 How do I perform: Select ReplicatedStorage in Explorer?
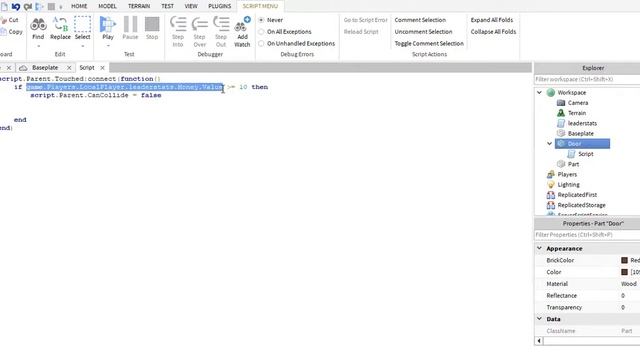coord(581,205)
